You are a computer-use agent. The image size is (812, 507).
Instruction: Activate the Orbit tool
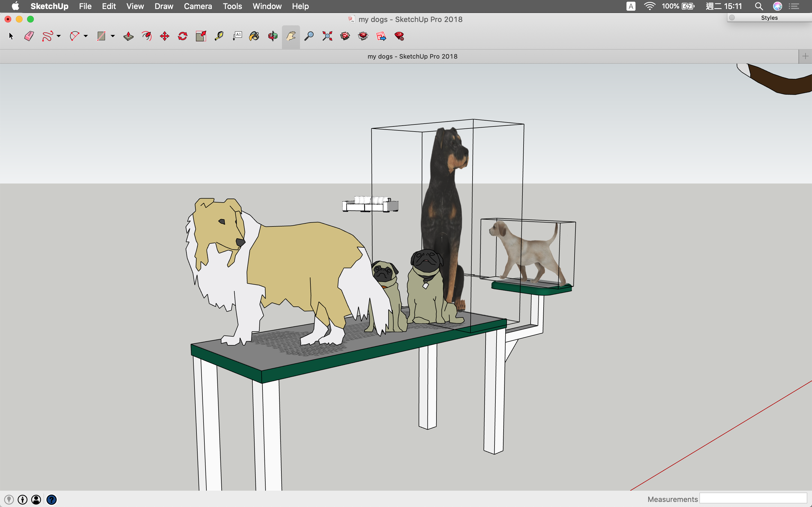[273, 36]
